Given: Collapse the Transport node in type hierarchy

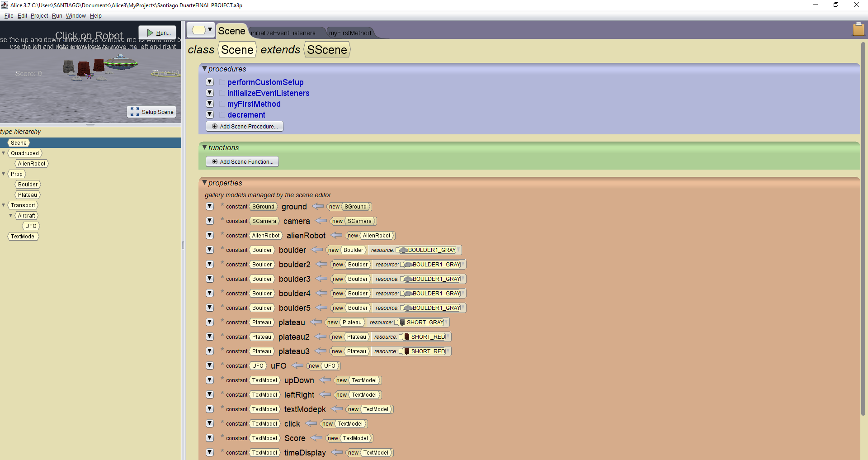Looking at the screenshot, I should coord(4,205).
